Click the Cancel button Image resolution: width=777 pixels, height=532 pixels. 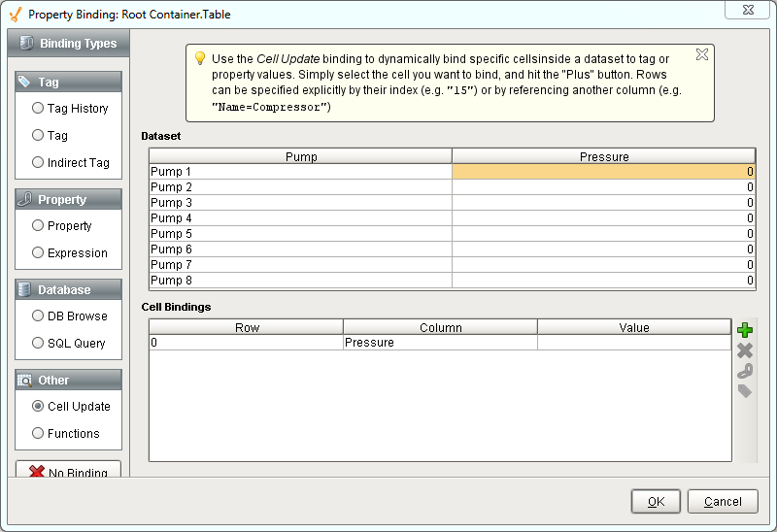pos(722,502)
